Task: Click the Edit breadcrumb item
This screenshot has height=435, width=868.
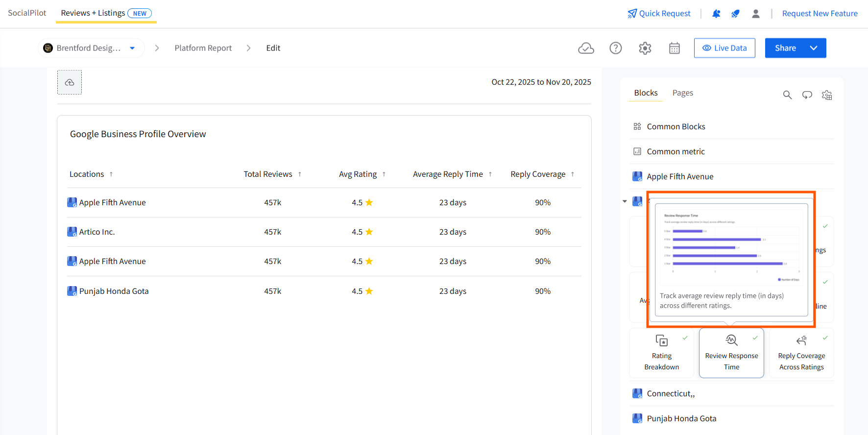Action: pos(273,48)
